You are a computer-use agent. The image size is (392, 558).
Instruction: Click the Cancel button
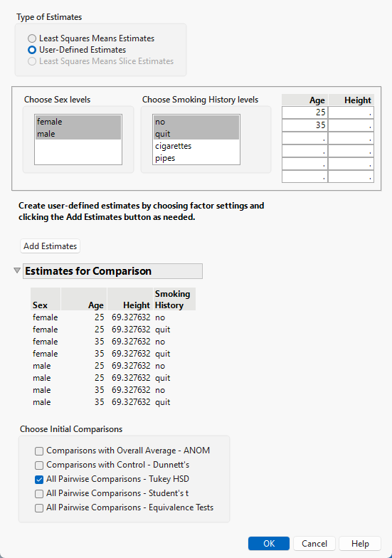(x=314, y=544)
